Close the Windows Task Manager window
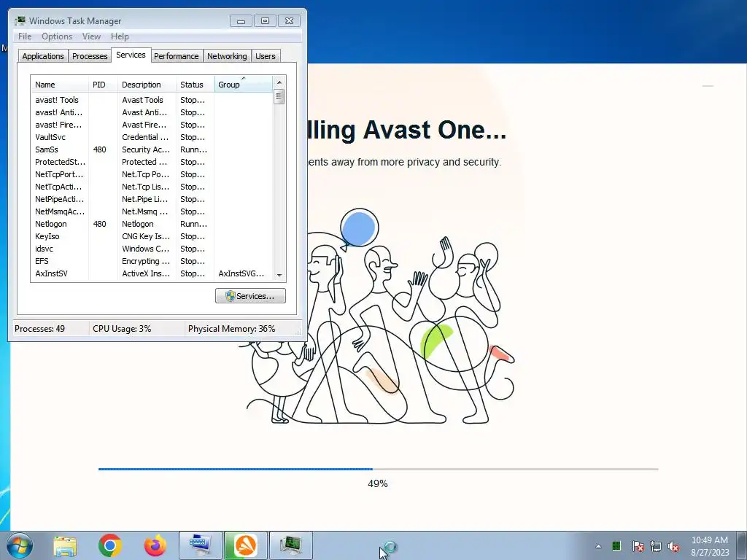The width and height of the screenshot is (747, 560). (289, 21)
